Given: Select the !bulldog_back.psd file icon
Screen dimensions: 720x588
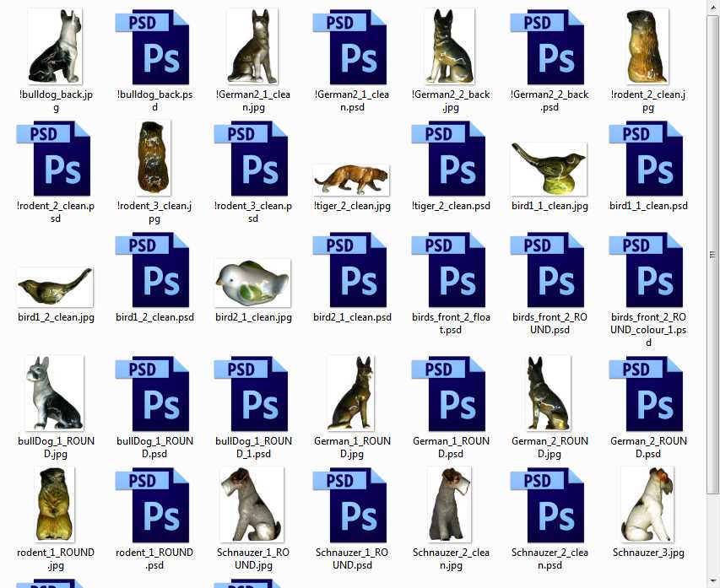Looking at the screenshot, I should (x=153, y=47).
